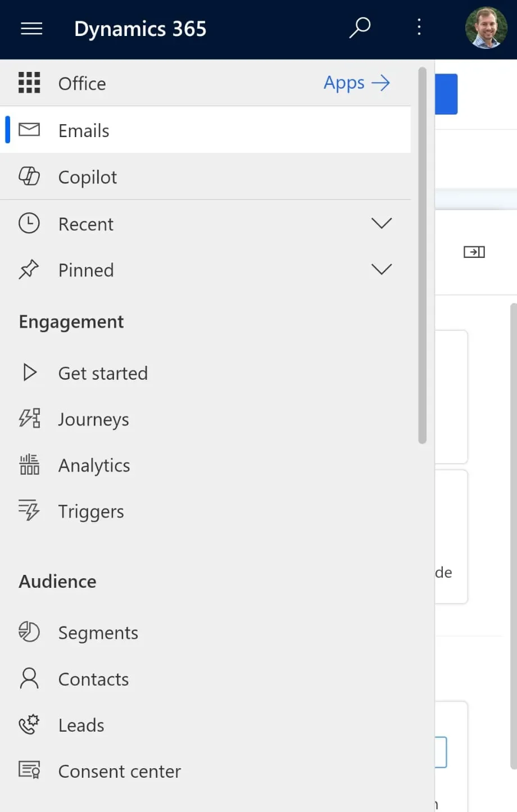Open the search magnifier icon

pos(360,27)
